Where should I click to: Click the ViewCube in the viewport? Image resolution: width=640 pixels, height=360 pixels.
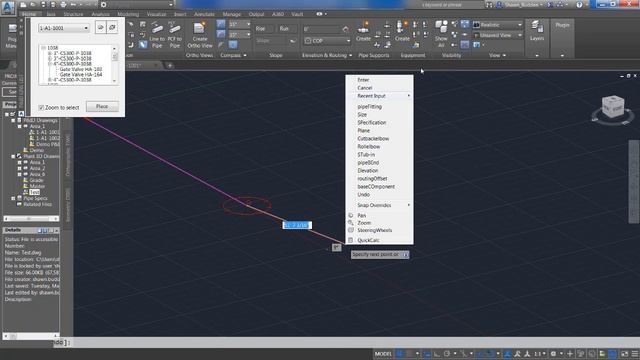tap(612, 108)
